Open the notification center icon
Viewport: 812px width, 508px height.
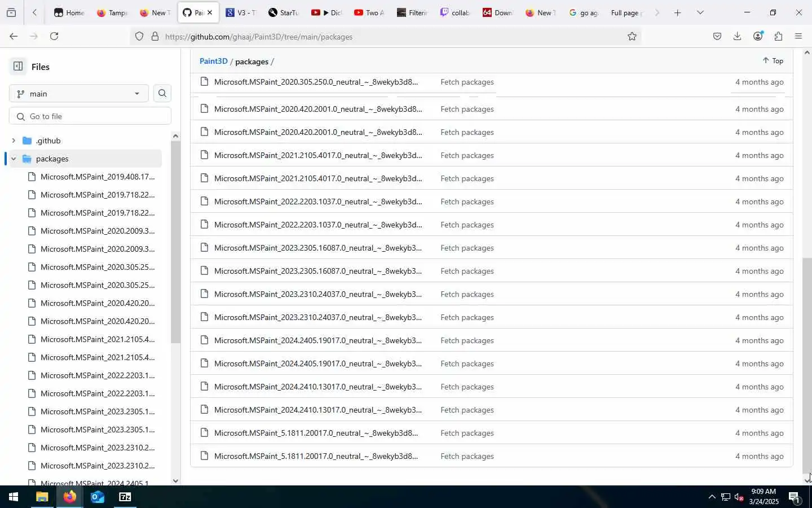[x=794, y=497]
